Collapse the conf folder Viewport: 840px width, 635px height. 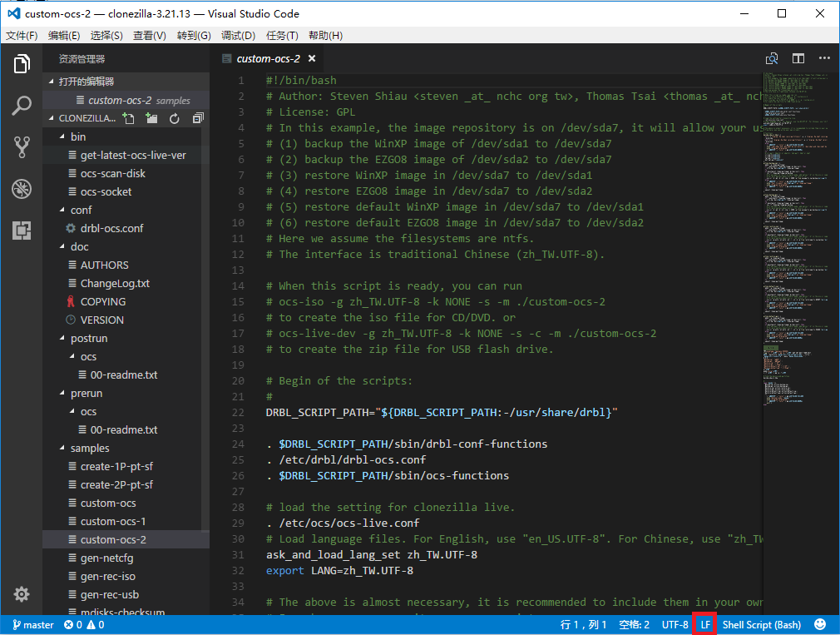[81, 210]
